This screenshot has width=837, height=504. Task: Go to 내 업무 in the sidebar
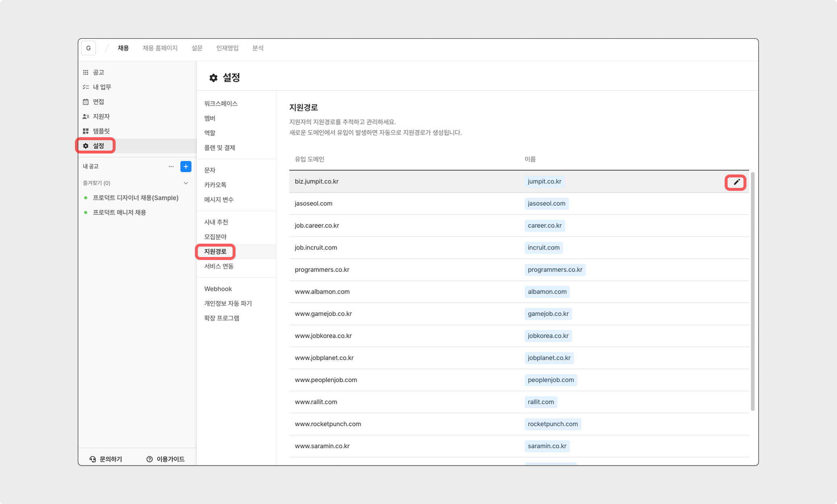(x=102, y=87)
